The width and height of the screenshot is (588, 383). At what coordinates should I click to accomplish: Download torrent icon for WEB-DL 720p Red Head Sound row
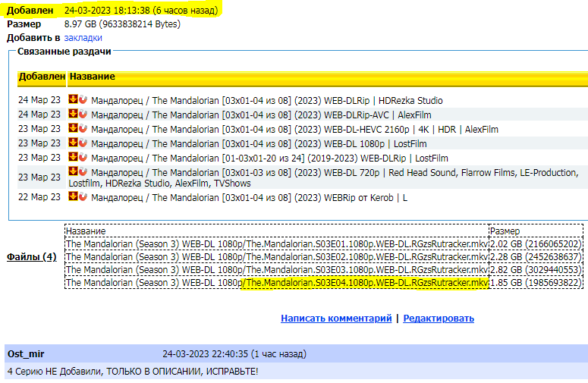coord(73,171)
